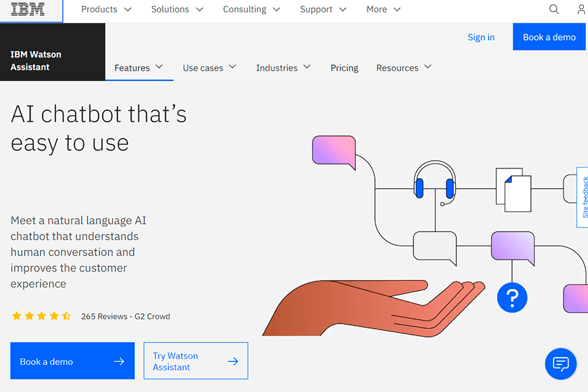This screenshot has width=588, height=392.
Task: Click the Sign in link
Action: (481, 37)
